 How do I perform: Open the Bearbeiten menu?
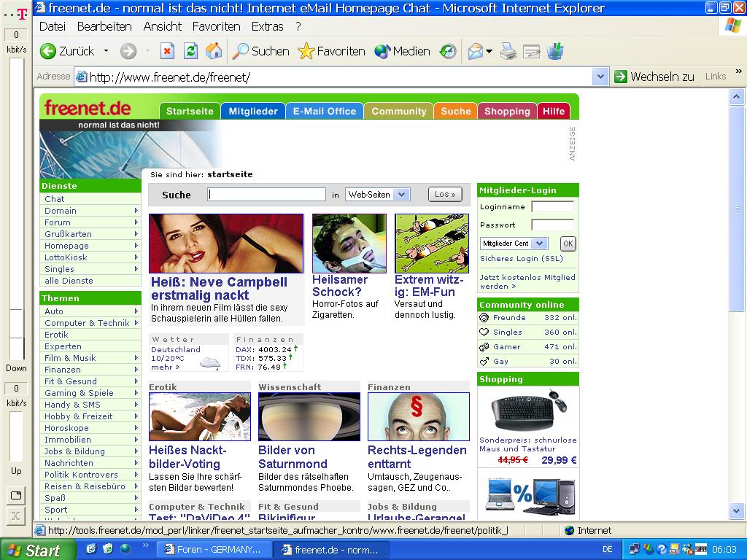(104, 27)
